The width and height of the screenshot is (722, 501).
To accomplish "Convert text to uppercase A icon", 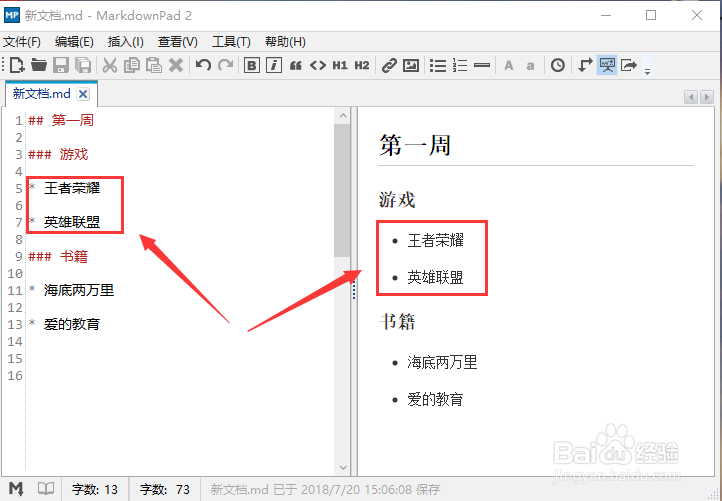I will (x=509, y=65).
